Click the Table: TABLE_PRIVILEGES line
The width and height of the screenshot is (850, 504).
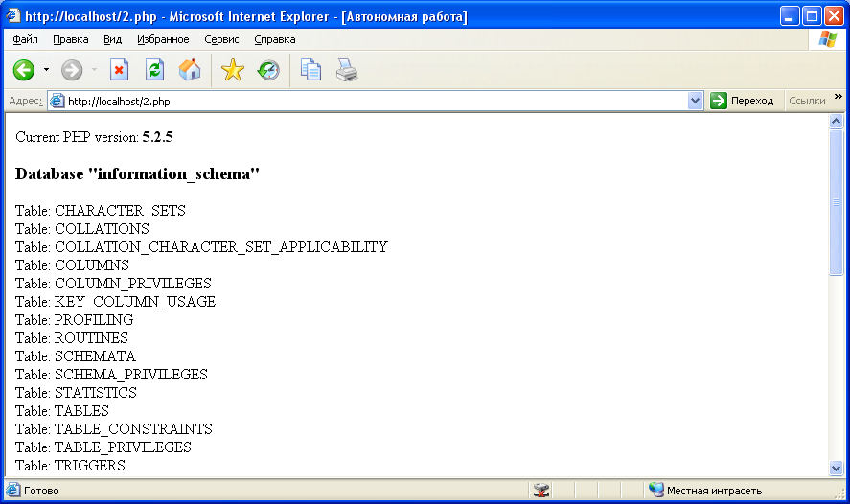point(103,447)
